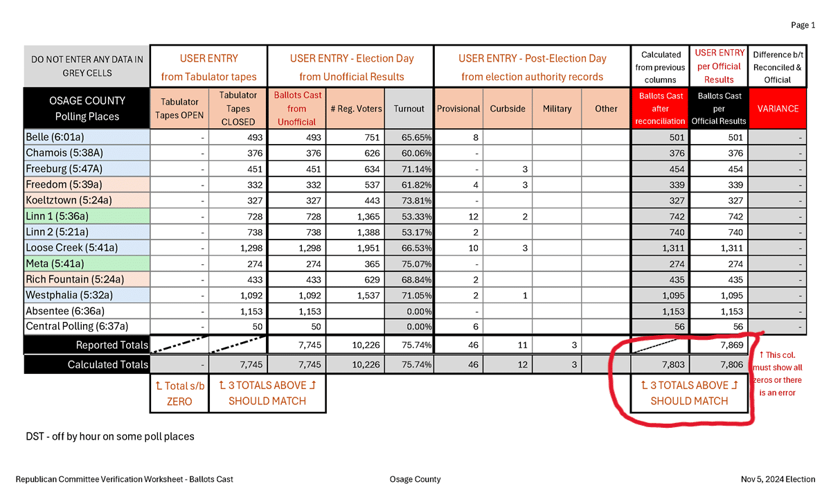Click the red VARIANCE column header
This screenshot has height=504, width=831.
pos(777,109)
